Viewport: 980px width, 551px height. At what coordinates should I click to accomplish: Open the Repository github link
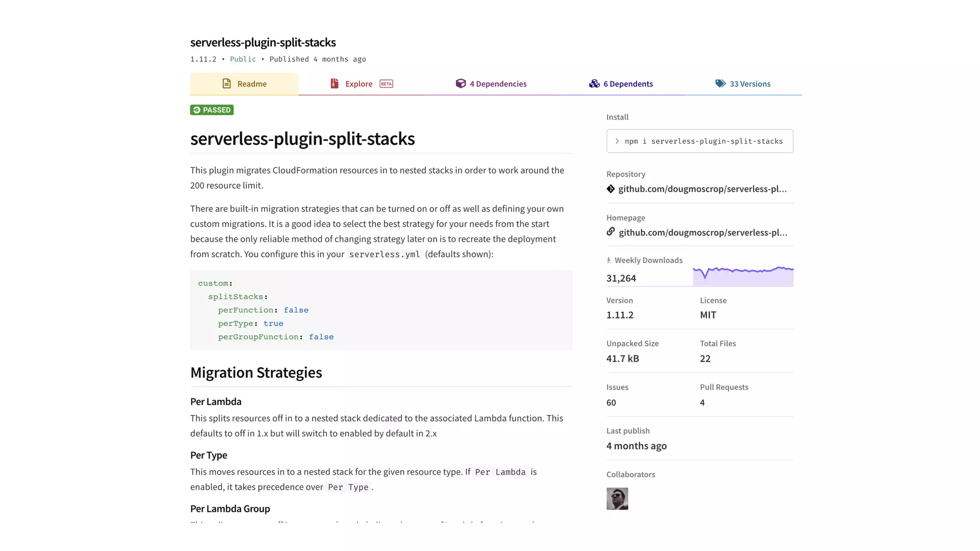click(702, 189)
